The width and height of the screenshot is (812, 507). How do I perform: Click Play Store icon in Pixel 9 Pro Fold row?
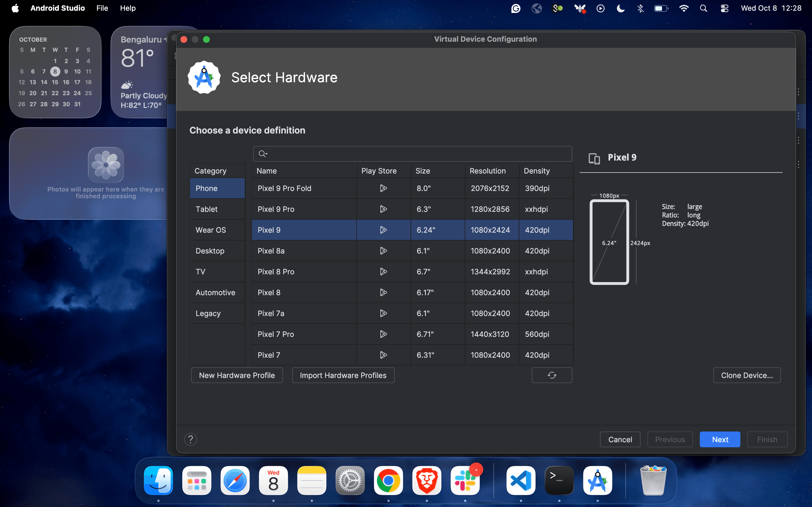(383, 188)
